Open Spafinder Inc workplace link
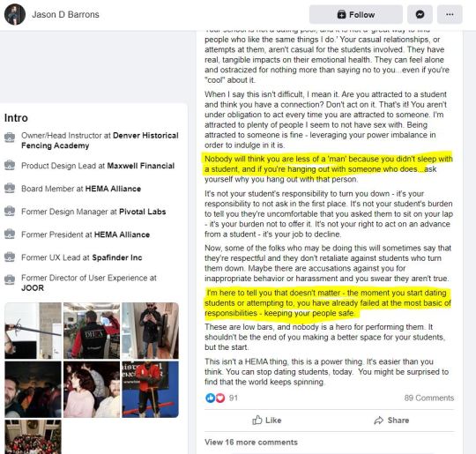Screen dimensions: 476x454 tap(117, 257)
